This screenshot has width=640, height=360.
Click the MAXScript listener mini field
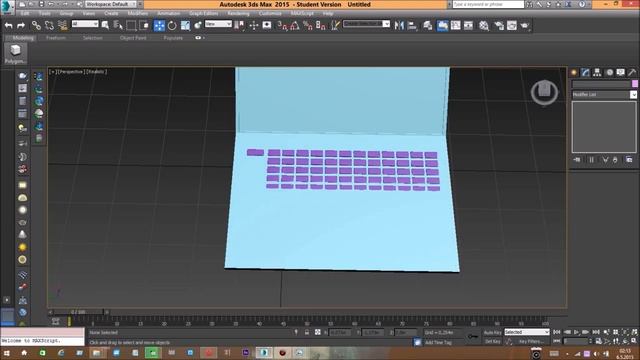pyautogui.click(x=42, y=341)
